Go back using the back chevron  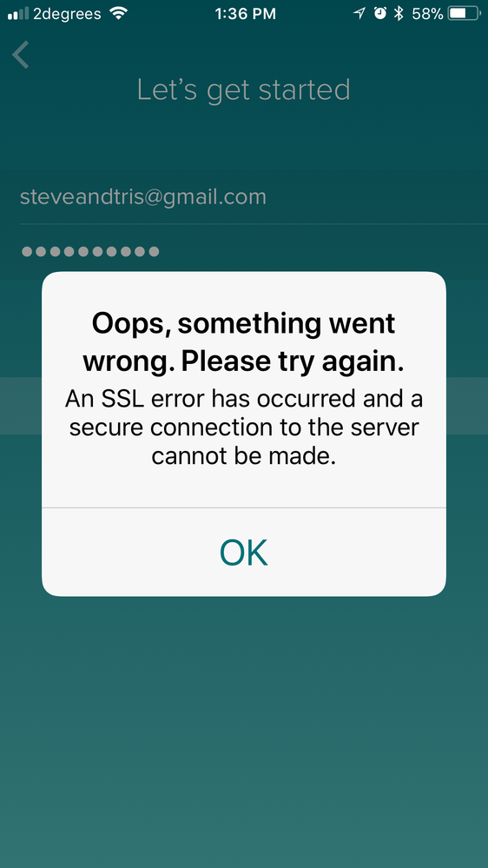21,55
